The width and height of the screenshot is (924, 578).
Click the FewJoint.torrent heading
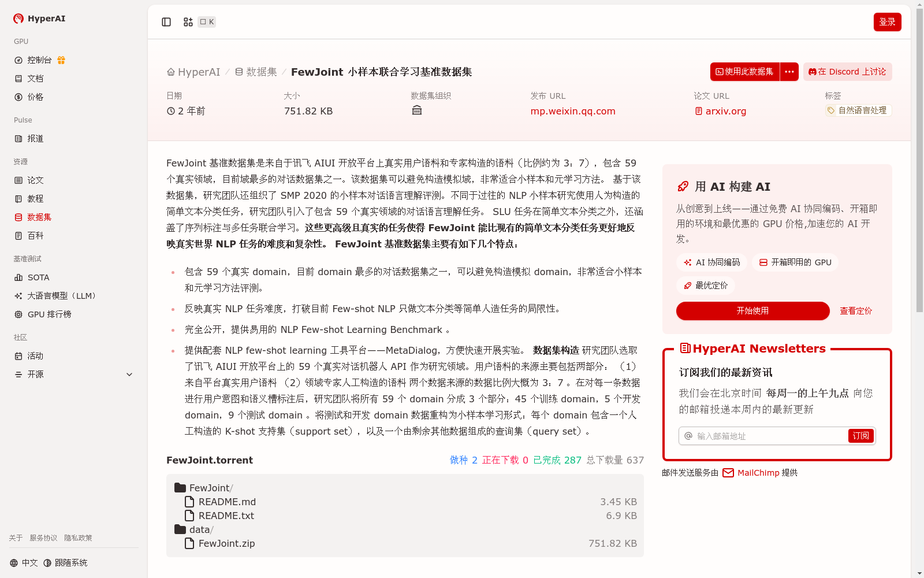point(210,460)
